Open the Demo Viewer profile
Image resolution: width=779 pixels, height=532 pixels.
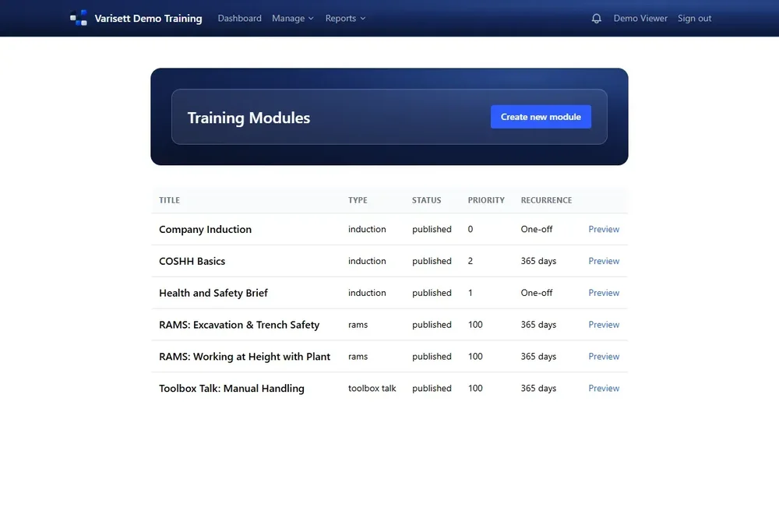click(640, 19)
